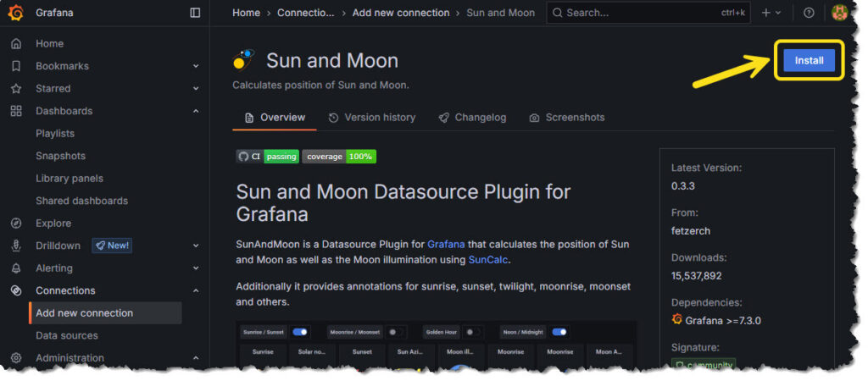The image size is (868, 381).
Task: Go to Connections breadcrumb
Action: (x=305, y=13)
